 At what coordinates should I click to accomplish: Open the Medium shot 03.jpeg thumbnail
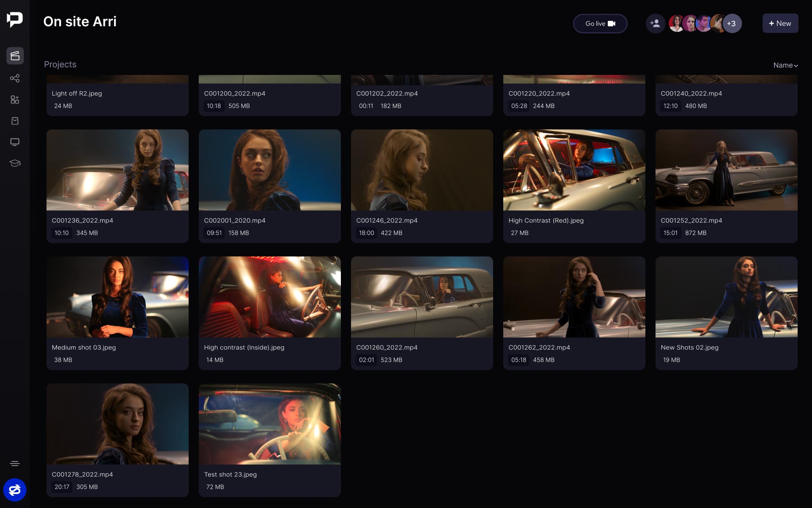[x=118, y=297]
